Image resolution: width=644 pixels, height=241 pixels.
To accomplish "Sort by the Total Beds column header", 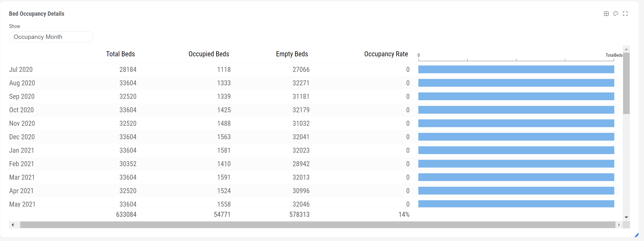I will [120, 54].
